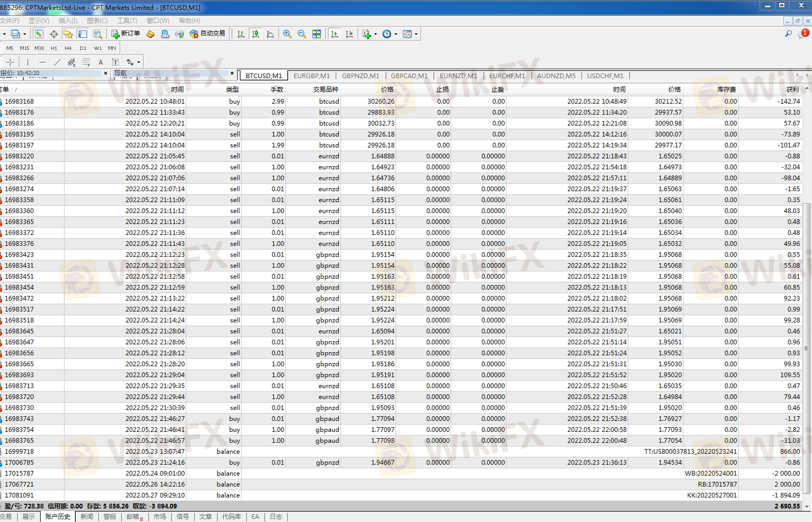
Task: Open the 交易 terminal tab
Action: tap(6, 517)
